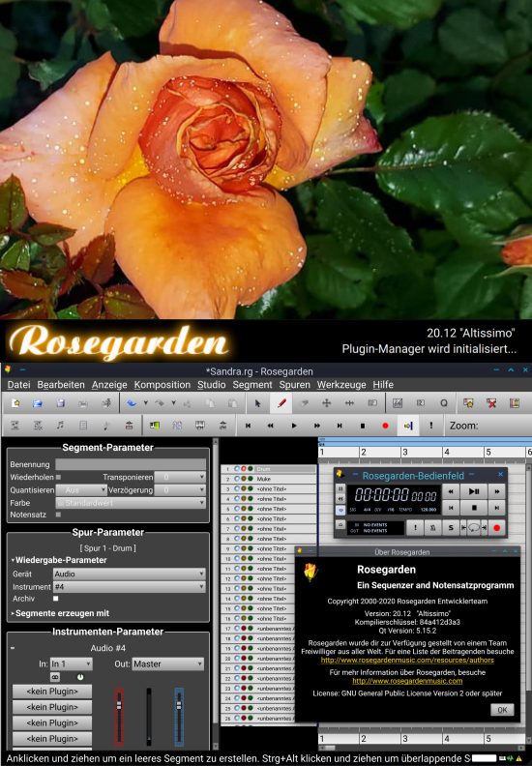Mute track 1 Drum with blue button
Image resolution: width=532 pixels, height=766 pixels.
click(237, 468)
